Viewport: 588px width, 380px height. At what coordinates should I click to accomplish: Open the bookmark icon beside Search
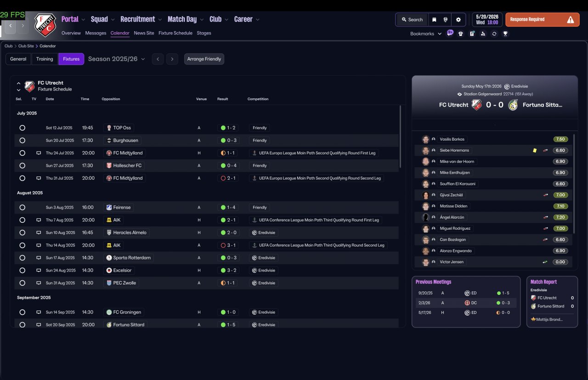point(434,20)
